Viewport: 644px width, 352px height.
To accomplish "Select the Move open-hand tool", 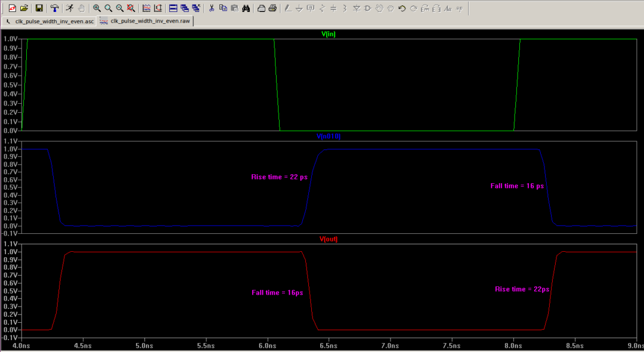I will point(379,8).
